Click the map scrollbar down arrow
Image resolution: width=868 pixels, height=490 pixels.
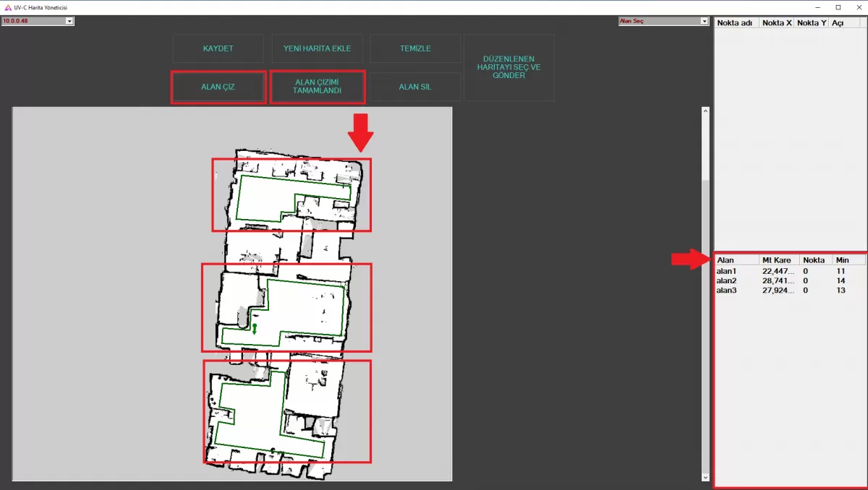(x=706, y=477)
